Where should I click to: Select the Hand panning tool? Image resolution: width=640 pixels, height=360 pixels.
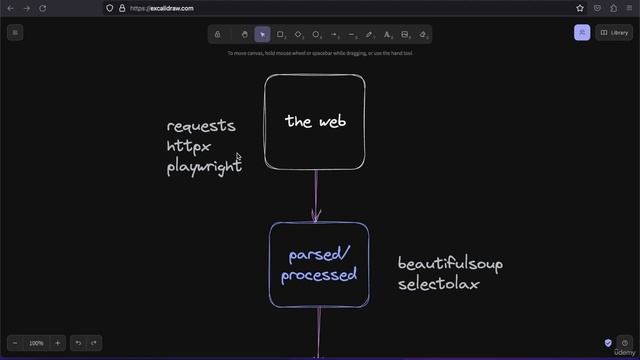[244, 35]
